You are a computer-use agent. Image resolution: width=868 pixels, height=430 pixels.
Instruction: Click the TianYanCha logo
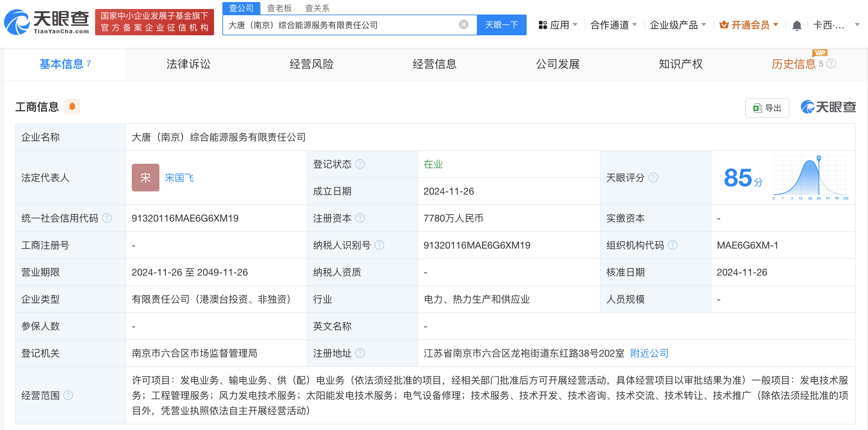[47, 23]
